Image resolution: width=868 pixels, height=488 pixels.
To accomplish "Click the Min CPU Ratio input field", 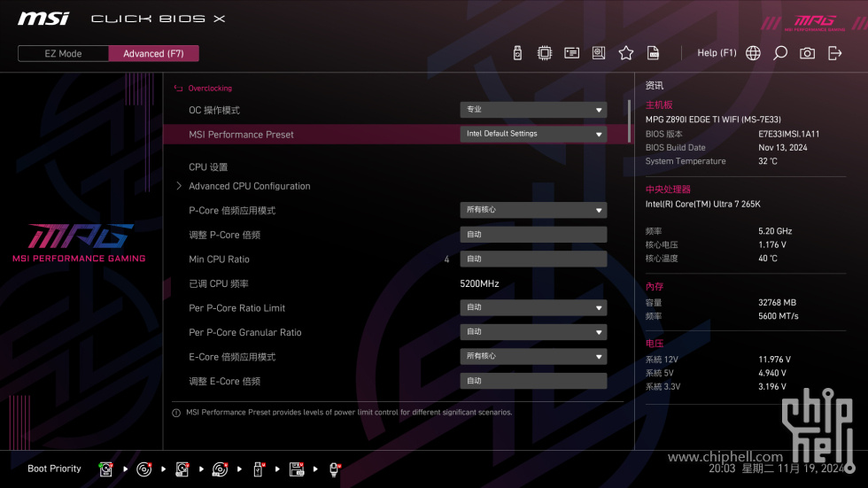I will (x=533, y=259).
